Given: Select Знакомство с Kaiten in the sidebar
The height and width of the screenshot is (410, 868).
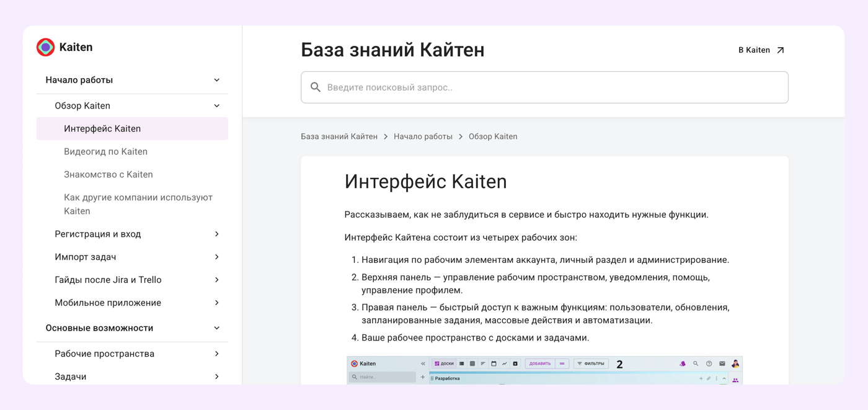Looking at the screenshot, I should [108, 174].
